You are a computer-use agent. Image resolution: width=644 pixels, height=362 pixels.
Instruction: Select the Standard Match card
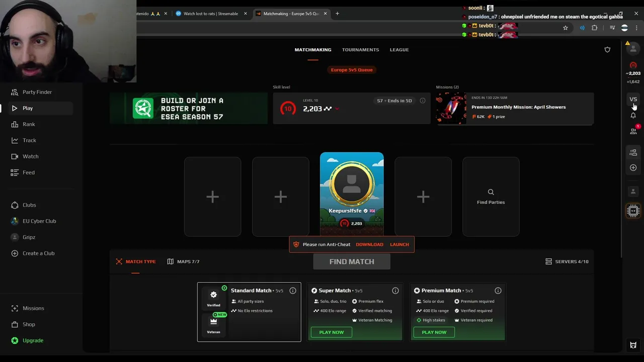pos(249,312)
